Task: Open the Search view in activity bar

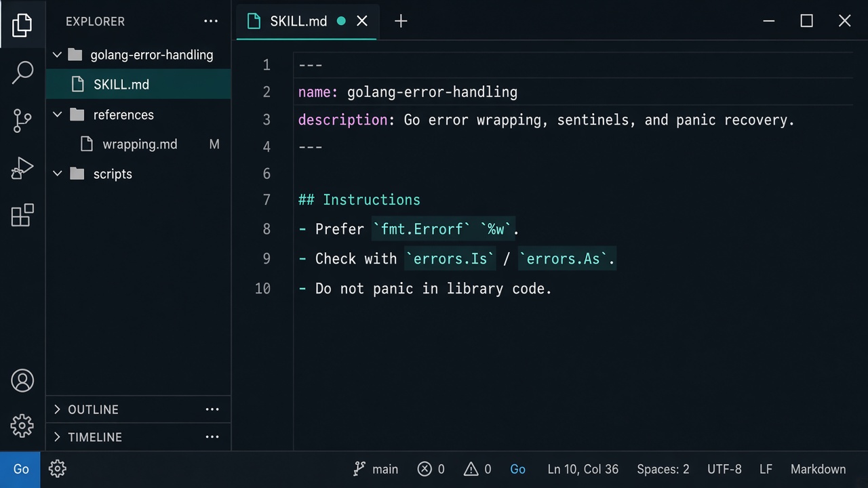Action: click(x=22, y=73)
